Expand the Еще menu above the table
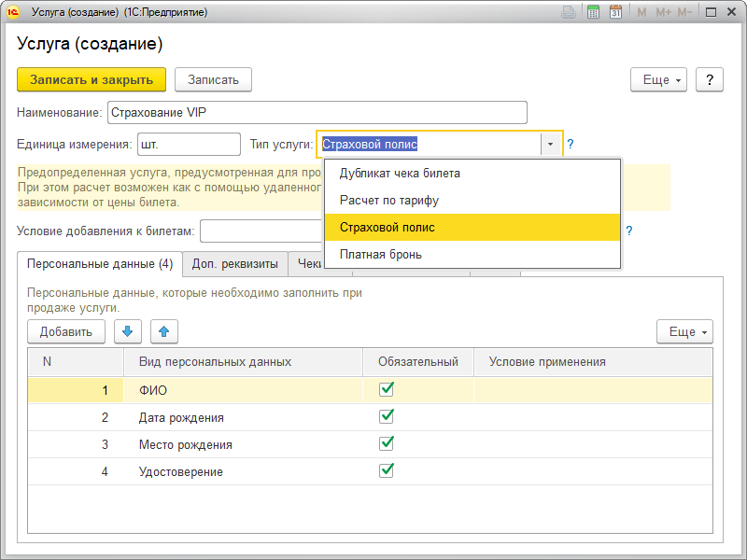 [x=684, y=331]
